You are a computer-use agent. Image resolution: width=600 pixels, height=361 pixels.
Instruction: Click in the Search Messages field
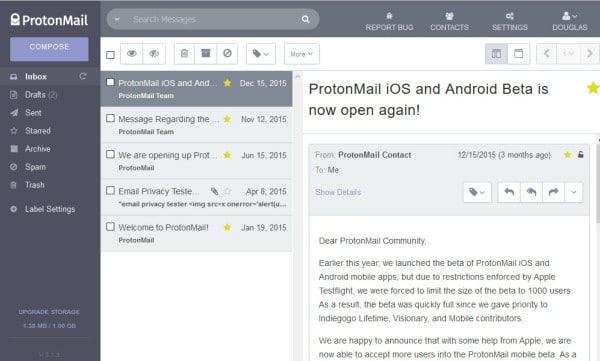click(x=212, y=19)
